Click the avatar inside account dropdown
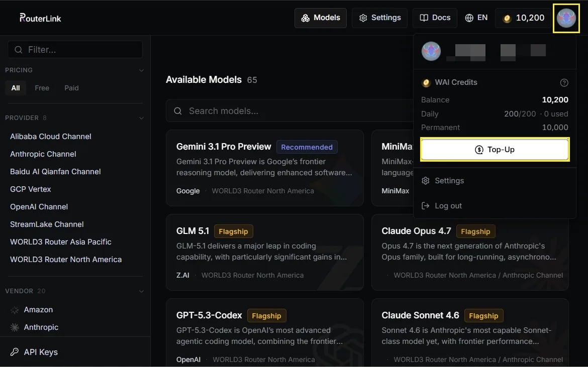Screen dimensions: 588x367 (431, 51)
